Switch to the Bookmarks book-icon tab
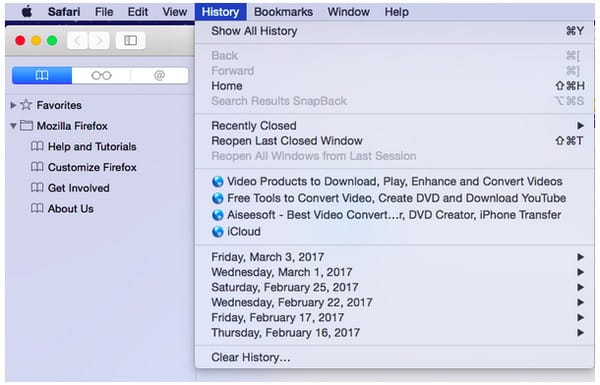Viewport: 600px width, 385px height. click(42, 75)
